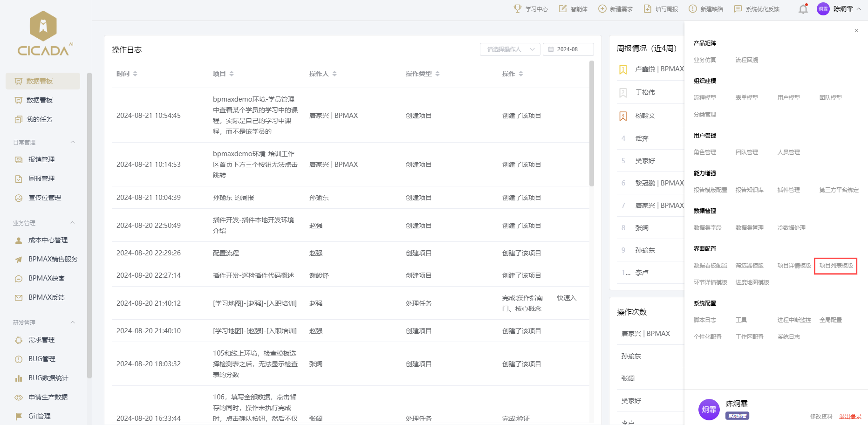The image size is (868, 425).
Task: Click the 我的任务 sidebar icon
Action: [x=19, y=119]
